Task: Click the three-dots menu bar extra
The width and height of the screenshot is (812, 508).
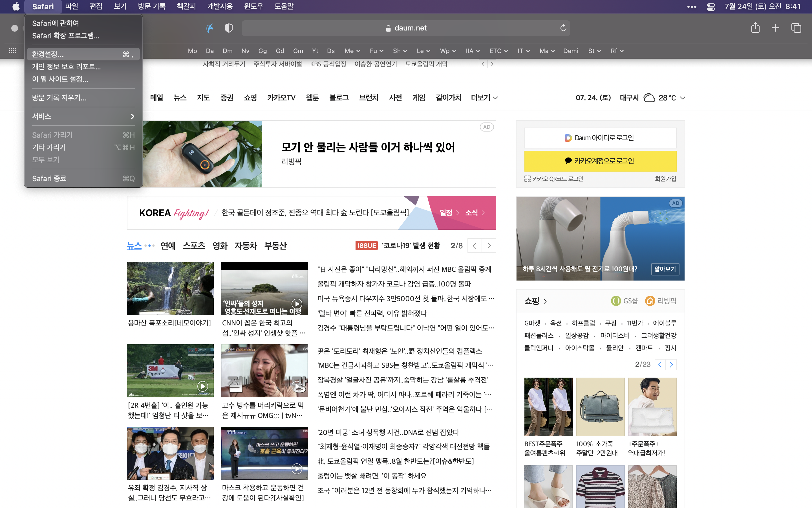Action: point(692,7)
